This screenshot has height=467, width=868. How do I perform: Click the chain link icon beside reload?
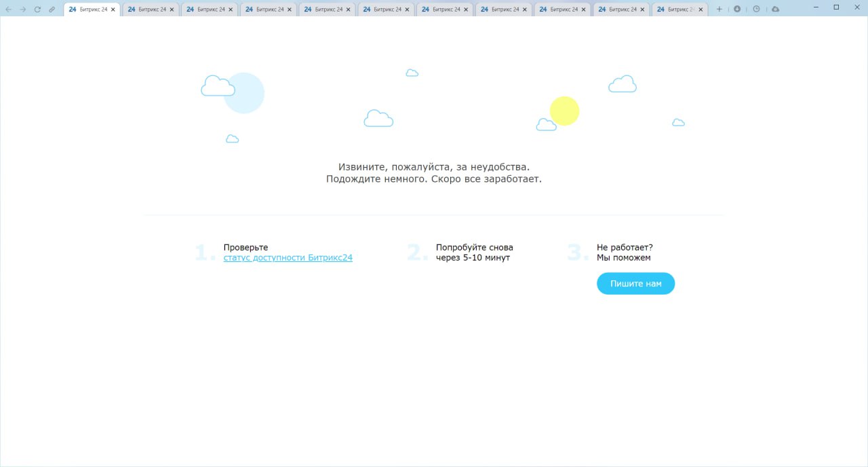[52, 10]
